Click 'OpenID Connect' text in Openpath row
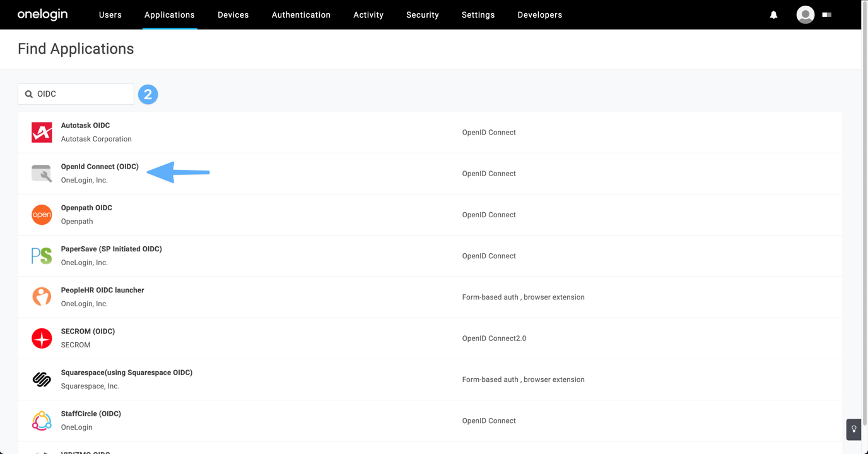This screenshot has height=454, width=868. pyautogui.click(x=489, y=215)
